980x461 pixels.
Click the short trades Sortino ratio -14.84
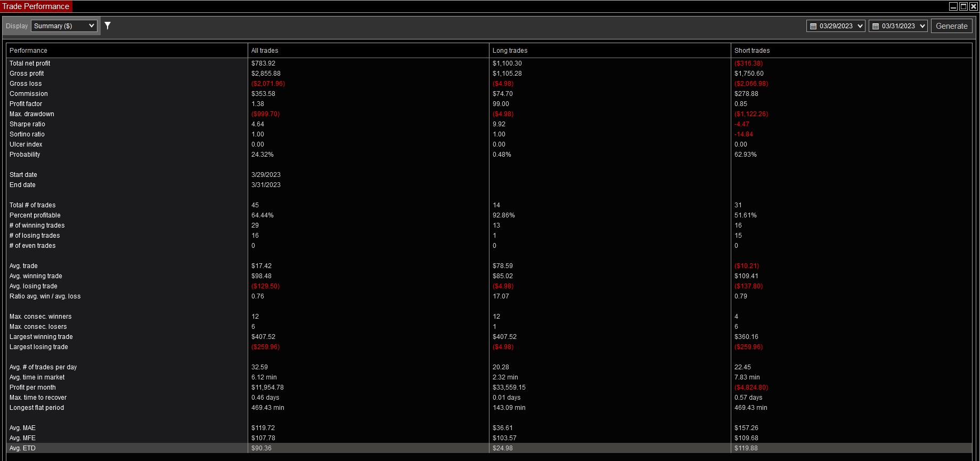(x=744, y=134)
